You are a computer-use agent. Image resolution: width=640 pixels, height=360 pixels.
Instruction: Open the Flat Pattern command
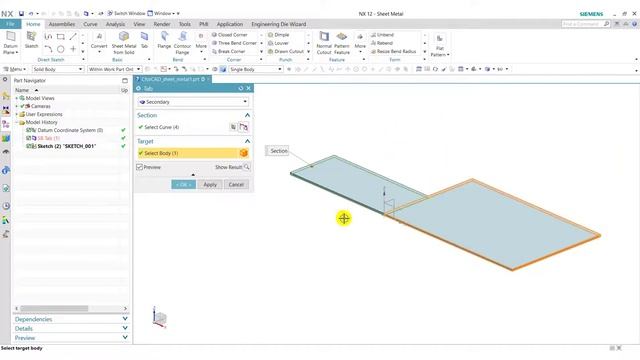pos(440,45)
